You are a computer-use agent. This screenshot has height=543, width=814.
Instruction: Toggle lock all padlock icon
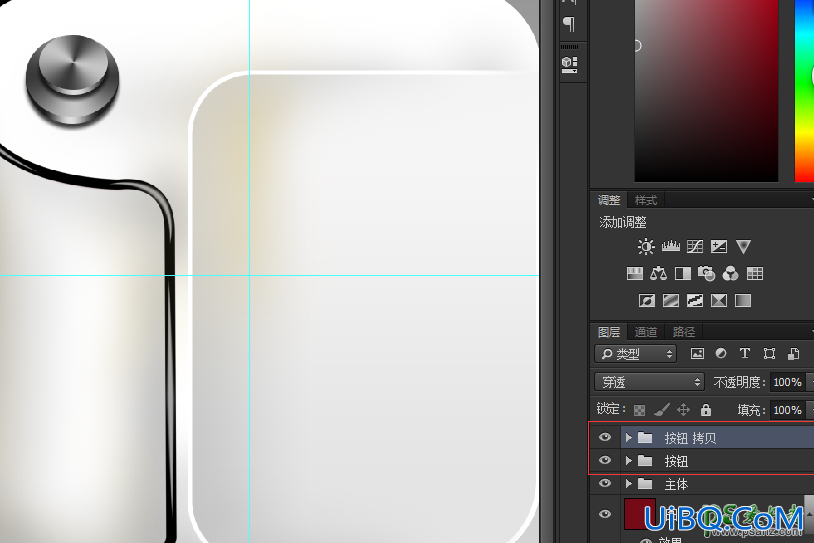[x=706, y=410]
